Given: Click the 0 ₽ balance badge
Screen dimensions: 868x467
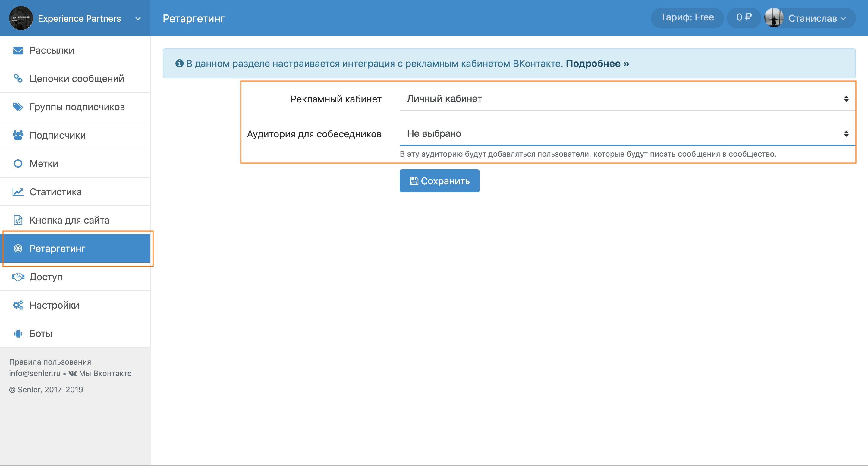Looking at the screenshot, I should 744,17.
